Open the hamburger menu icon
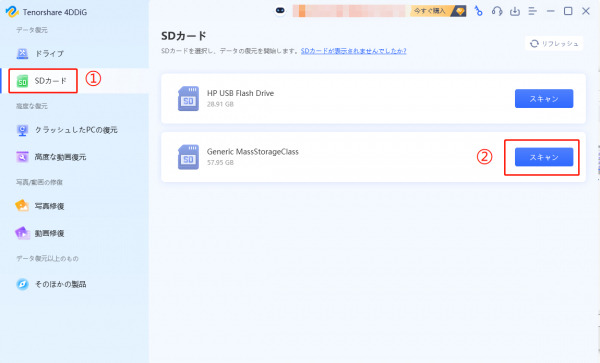 [x=533, y=11]
